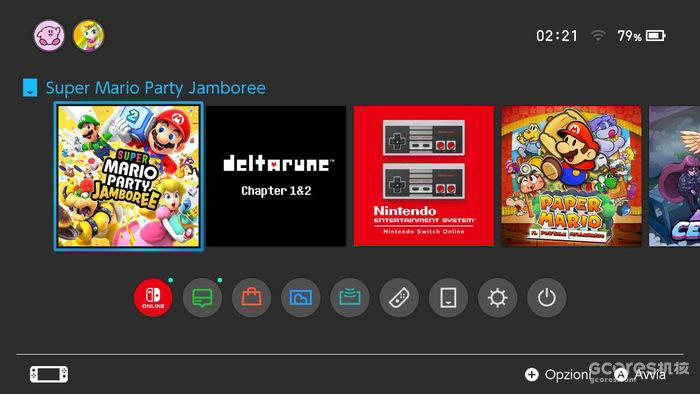Open the Controllers icon

click(399, 298)
